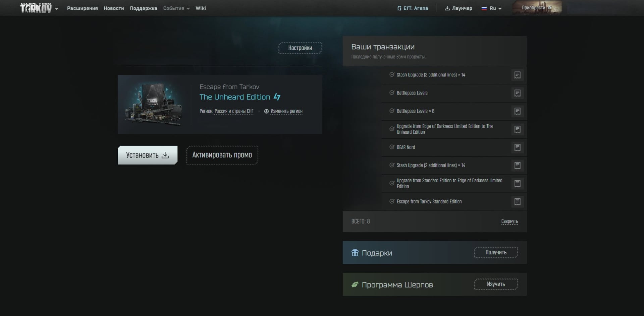
Task: Open Новости in the top menu
Action: click(x=114, y=8)
